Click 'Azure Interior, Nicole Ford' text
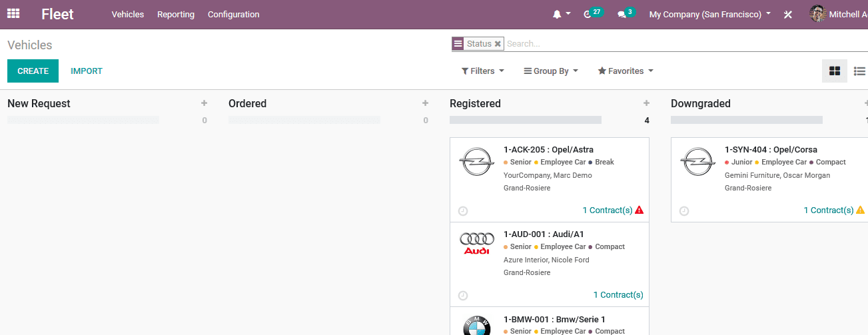Screen dimensions: 868x335 [546, 260]
